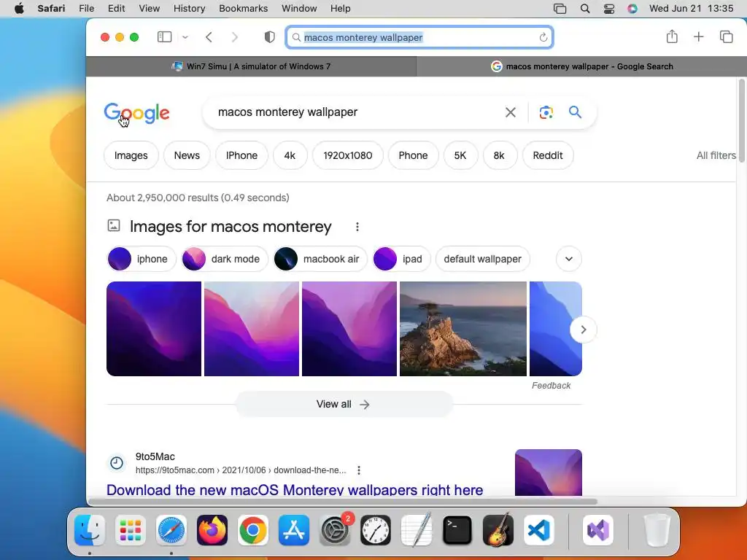Open the dark purple Monterey wallpaper thumbnail
This screenshot has height=560, width=747.
click(x=154, y=329)
